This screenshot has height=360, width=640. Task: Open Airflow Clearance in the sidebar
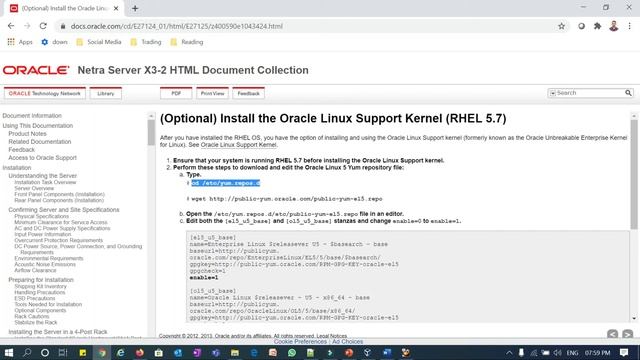(x=35, y=270)
